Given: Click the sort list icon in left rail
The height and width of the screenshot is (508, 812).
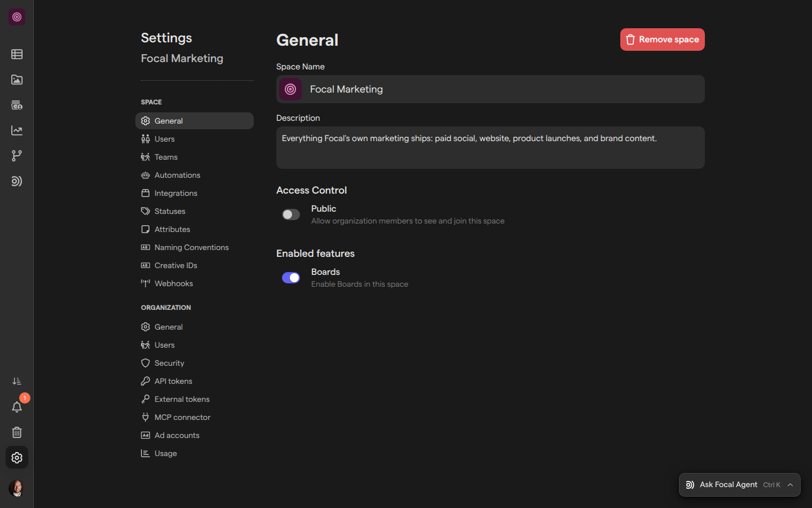Looking at the screenshot, I should click(17, 382).
